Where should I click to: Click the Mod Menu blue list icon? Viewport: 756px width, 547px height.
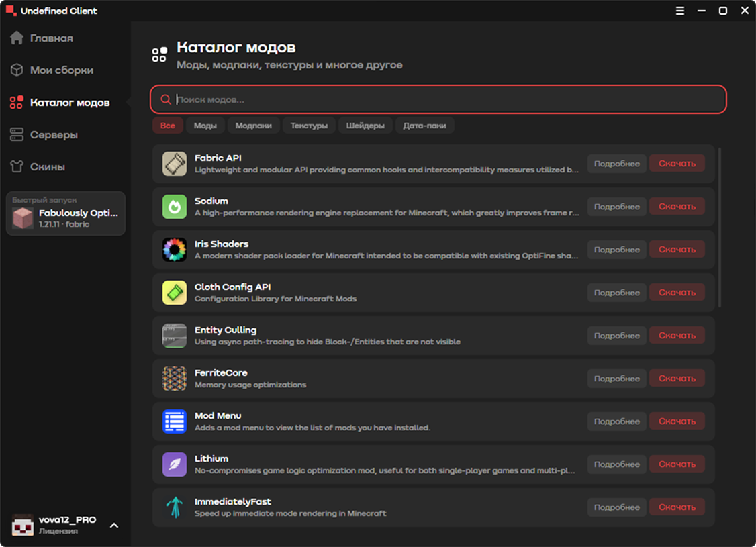click(175, 421)
